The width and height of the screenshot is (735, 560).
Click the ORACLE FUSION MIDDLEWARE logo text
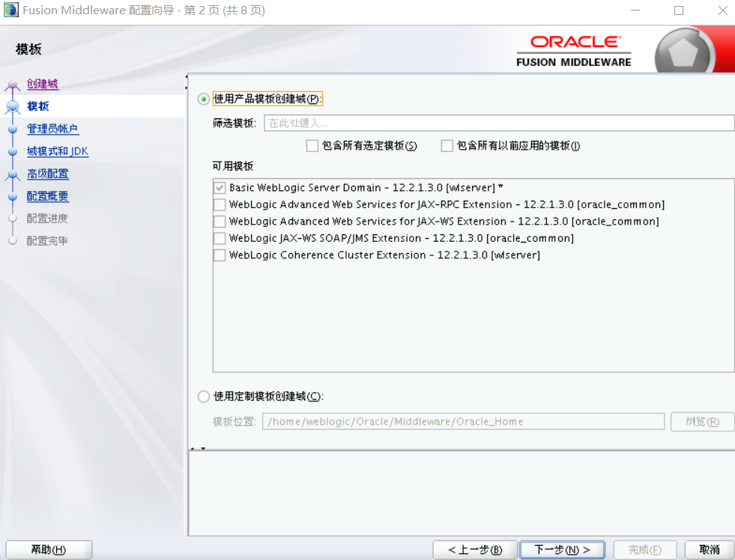[574, 52]
